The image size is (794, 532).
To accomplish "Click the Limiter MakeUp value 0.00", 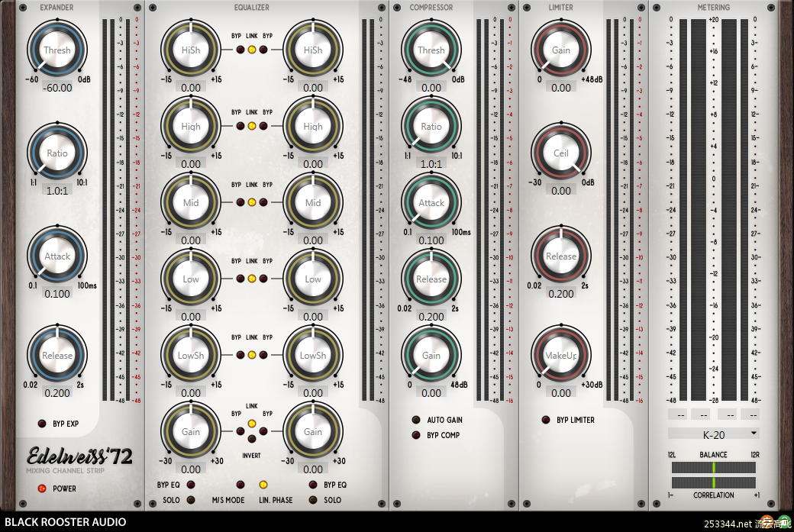I will click(x=561, y=393).
